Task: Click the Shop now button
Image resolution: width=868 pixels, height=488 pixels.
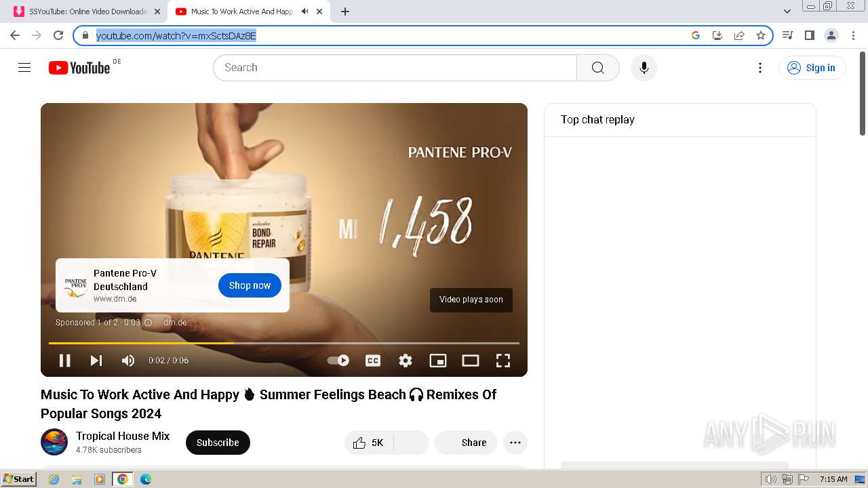Action: [x=250, y=285]
